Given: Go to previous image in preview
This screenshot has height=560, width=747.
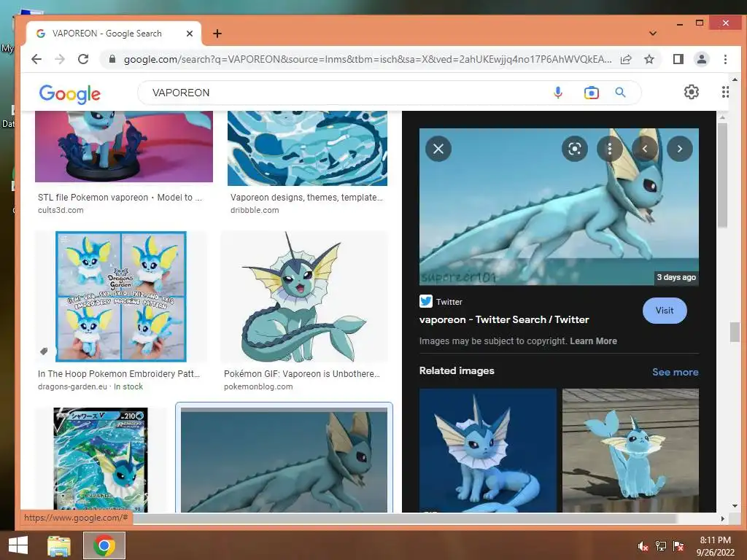Looking at the screenshot, I should [x=645, y=149].
